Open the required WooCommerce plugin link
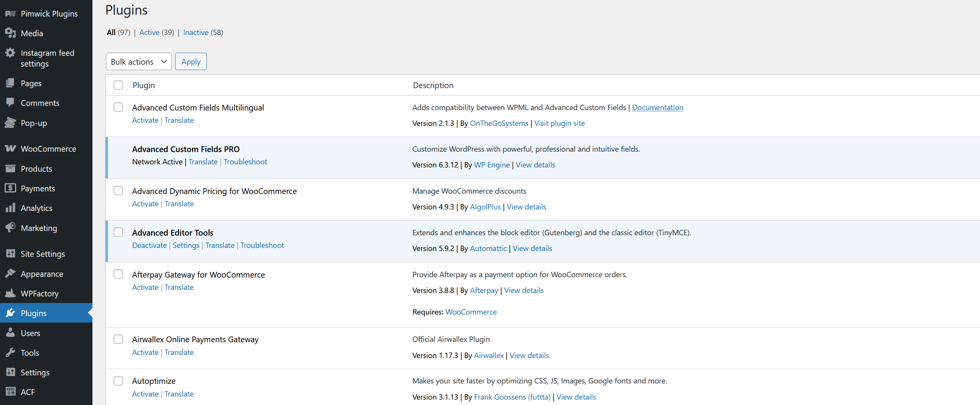 (x=471, y=312)
